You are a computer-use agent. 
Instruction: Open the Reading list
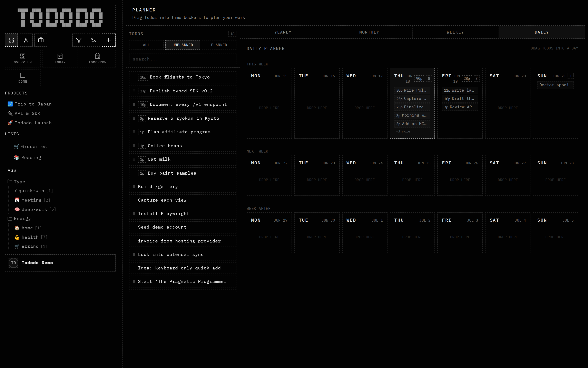(x=27, y=158)
